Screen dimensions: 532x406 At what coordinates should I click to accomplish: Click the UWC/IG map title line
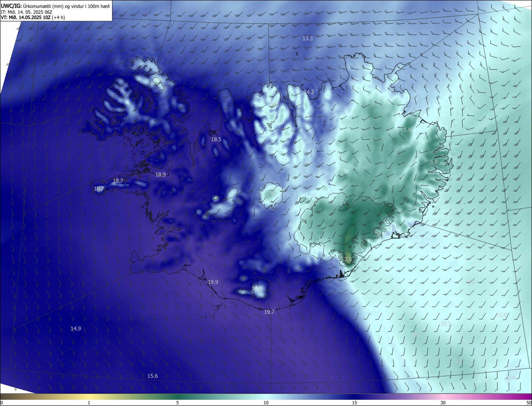[55, 6]
